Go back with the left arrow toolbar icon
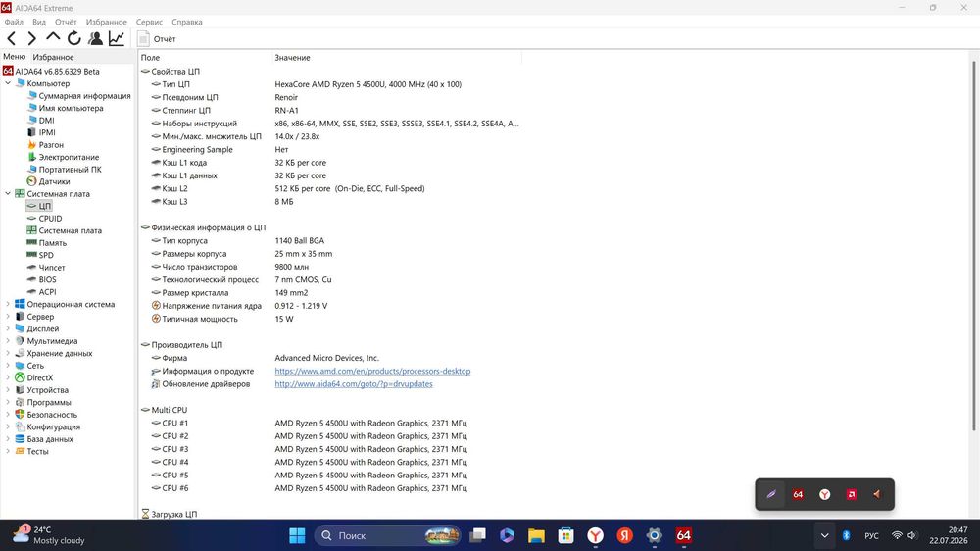The width and height of the screenshot is (980, 551). tap(11, 39)
